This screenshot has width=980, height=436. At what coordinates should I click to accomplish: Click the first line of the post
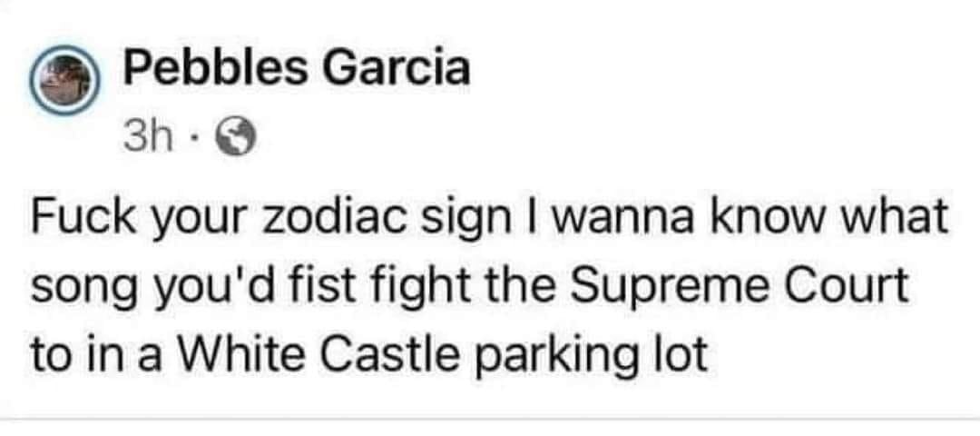490,222
